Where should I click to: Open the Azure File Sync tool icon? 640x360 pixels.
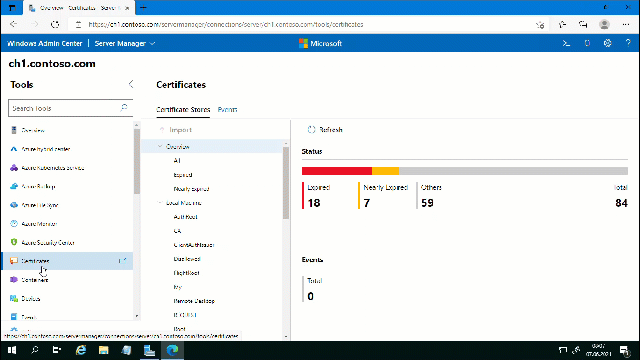(x=14, y=205)
